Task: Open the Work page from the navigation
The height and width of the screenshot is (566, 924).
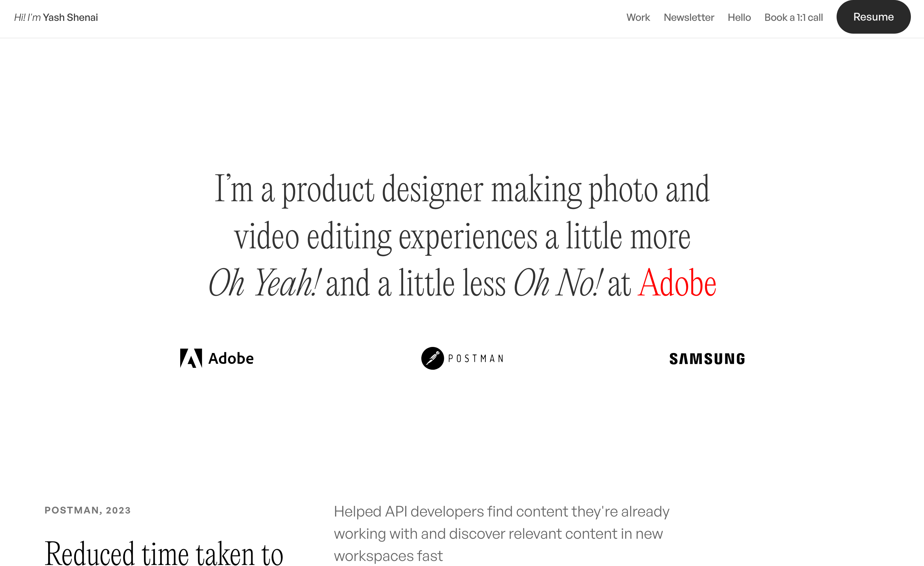Action: [x=638, y=17]
